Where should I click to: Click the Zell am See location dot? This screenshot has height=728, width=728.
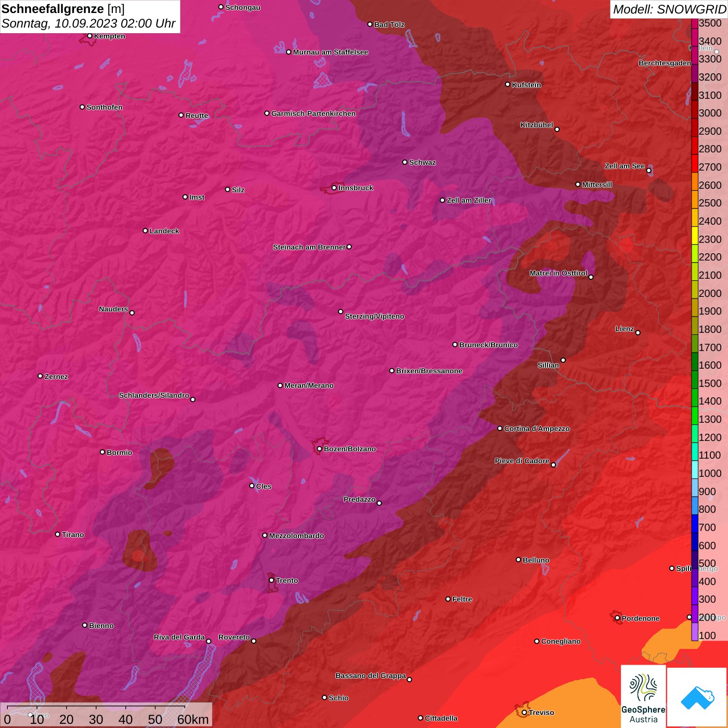(x=648, y=170)
